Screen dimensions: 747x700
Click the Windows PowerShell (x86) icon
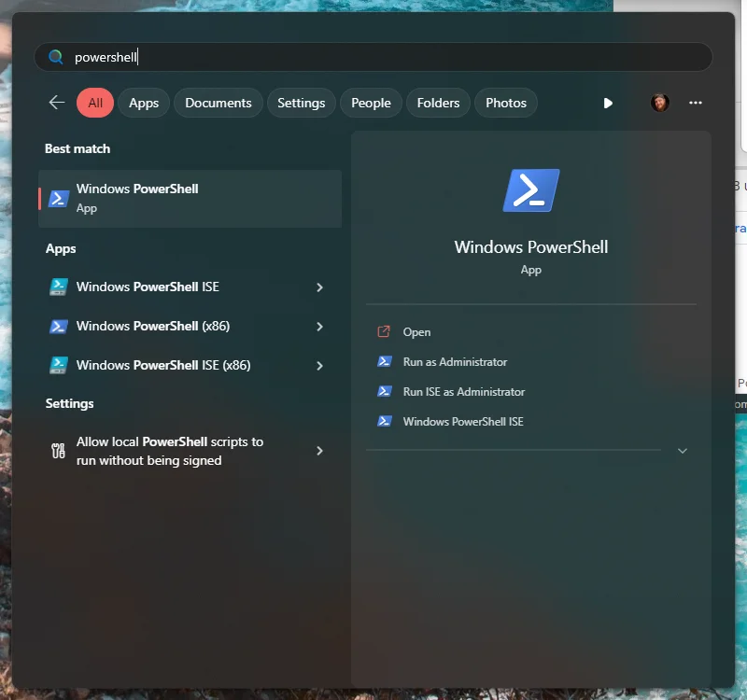tap(59, 326)
